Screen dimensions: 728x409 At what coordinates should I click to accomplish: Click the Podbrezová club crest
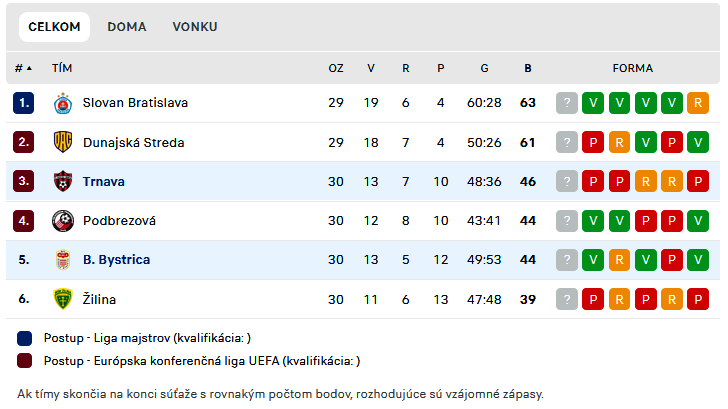coord(63,221)
